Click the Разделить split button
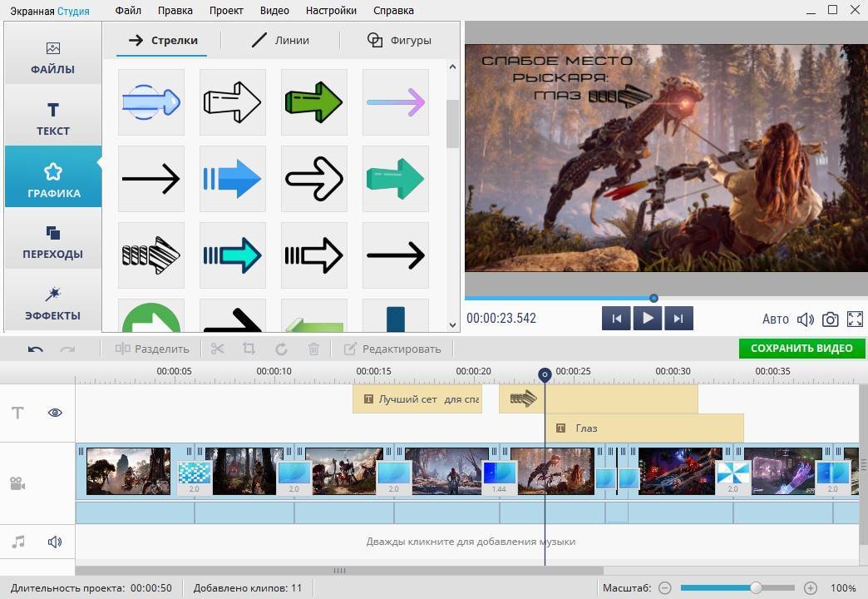 (152, 349)
